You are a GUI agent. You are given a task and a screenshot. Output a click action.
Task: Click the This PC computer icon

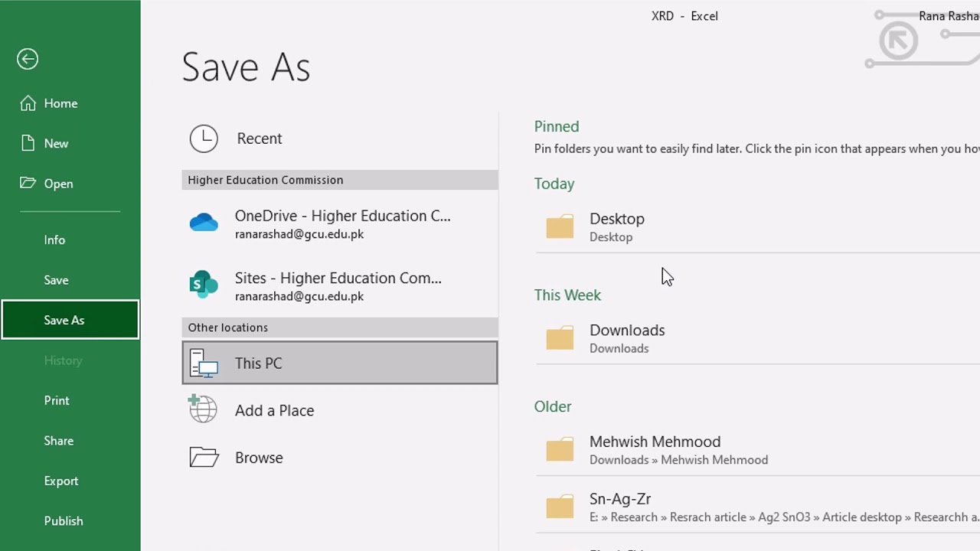coord(204,363)
